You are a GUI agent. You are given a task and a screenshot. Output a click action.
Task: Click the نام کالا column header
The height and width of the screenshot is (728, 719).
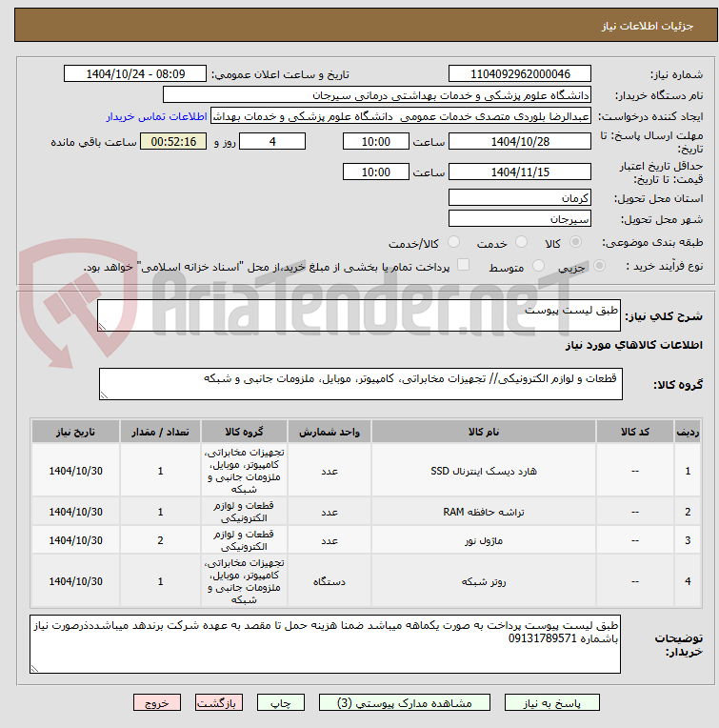pyautogui.click(x=484, y=432)
